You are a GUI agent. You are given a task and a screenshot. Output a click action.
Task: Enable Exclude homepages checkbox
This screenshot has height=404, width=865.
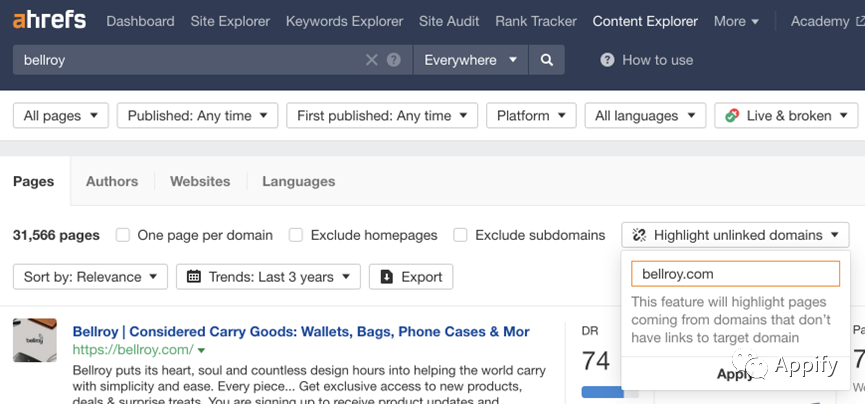(x=296, y=235)
